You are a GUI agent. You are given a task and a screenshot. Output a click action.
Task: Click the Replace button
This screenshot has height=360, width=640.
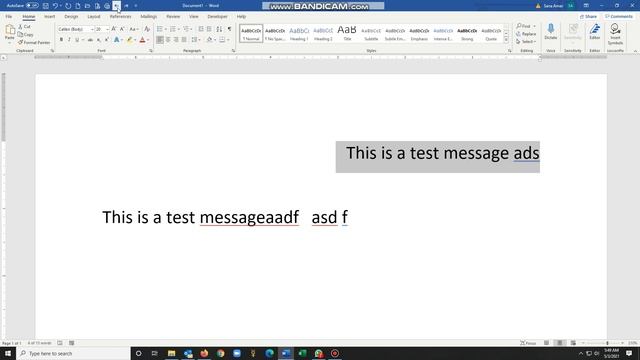tap(526, 34)
